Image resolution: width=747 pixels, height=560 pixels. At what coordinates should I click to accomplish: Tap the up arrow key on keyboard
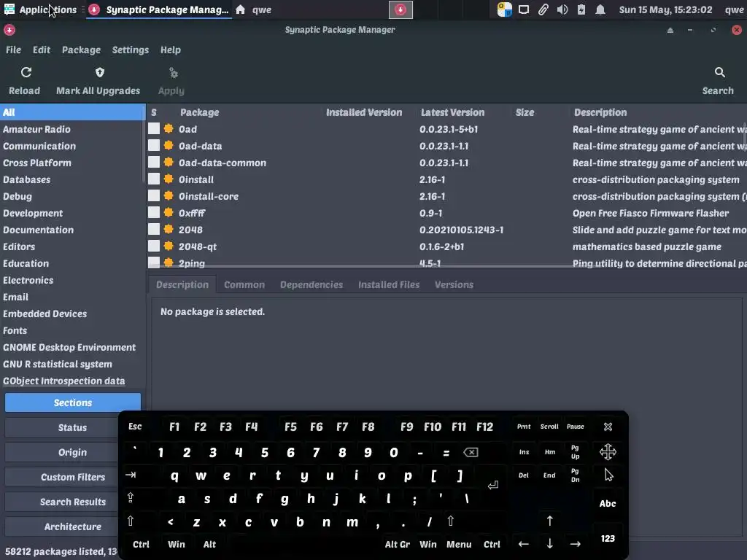(549, 521)
